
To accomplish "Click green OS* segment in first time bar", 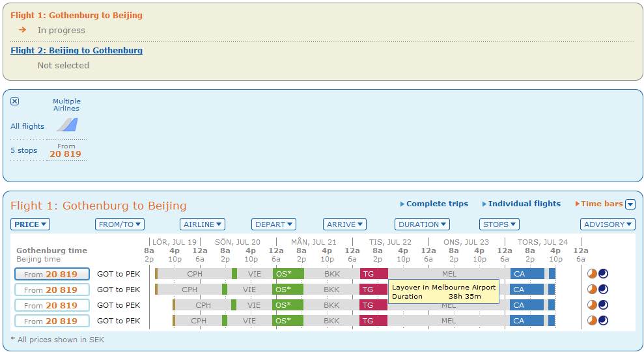I will coord(287,274).
